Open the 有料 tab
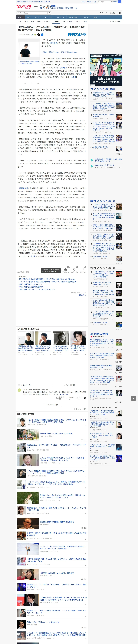Screen dimensions: 138x644 tap(95, 17)
